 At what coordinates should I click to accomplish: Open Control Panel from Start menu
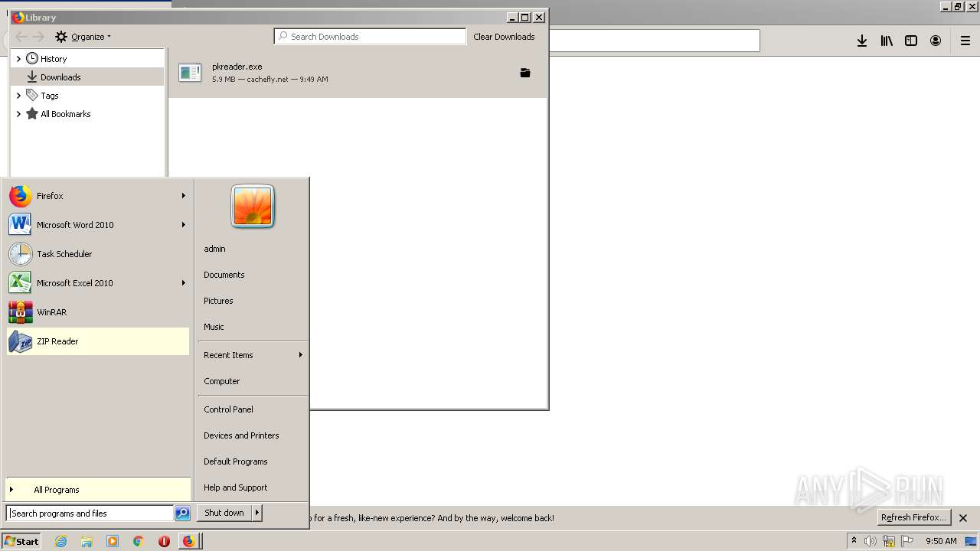228,409
